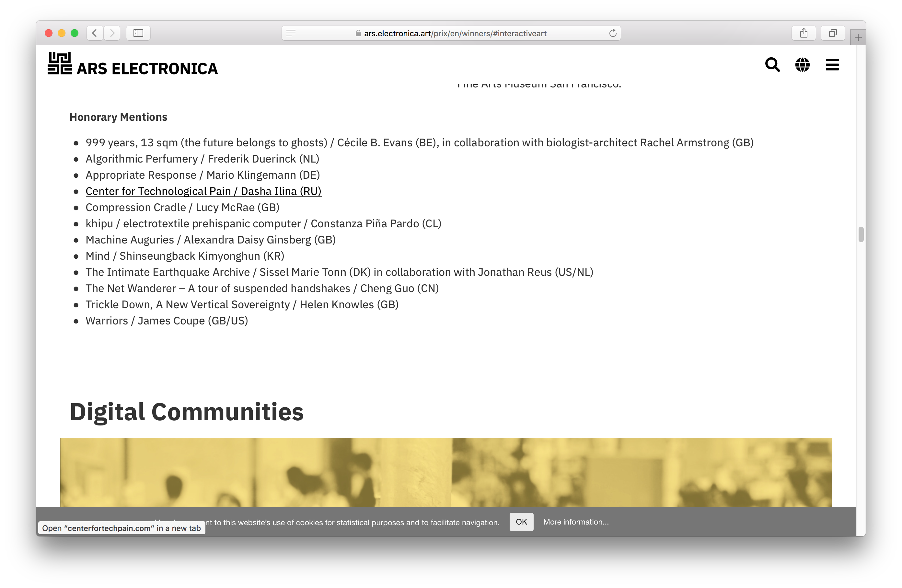Screen dimensions: 902x588
Task: Select 'Appropriate Response / Mario Klingemann' entry
Action: click(x=203, y=175)
